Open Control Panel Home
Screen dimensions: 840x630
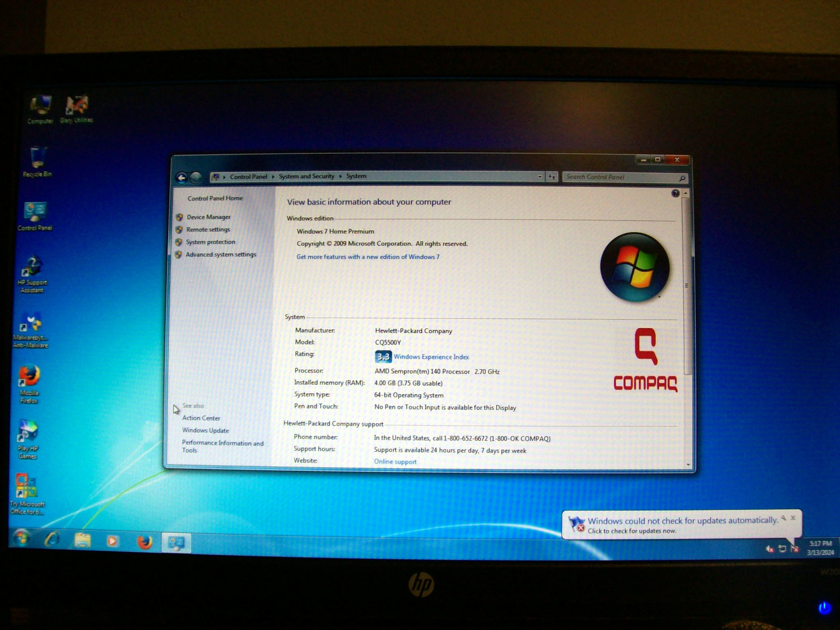click(x=215, y=198)
